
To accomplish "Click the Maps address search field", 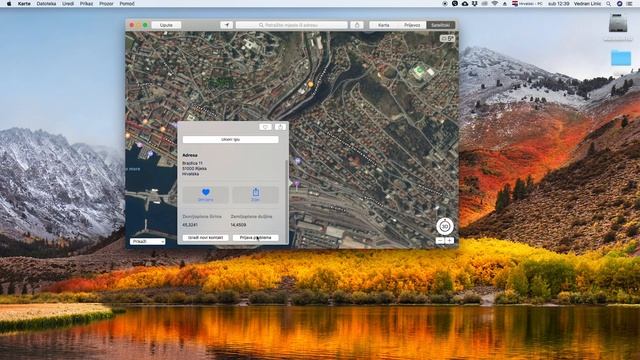I will [x=291, y=25].
